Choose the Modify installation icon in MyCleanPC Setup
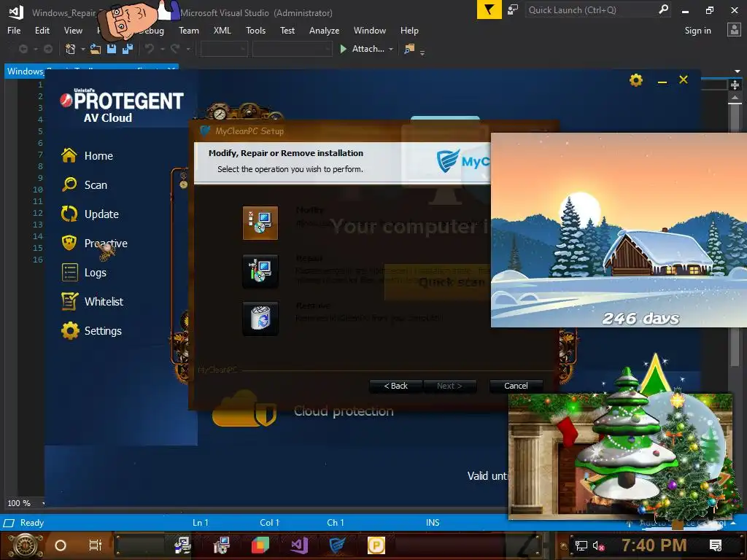Viewport: 747px width, 560px height. click(x=260, y=223)
